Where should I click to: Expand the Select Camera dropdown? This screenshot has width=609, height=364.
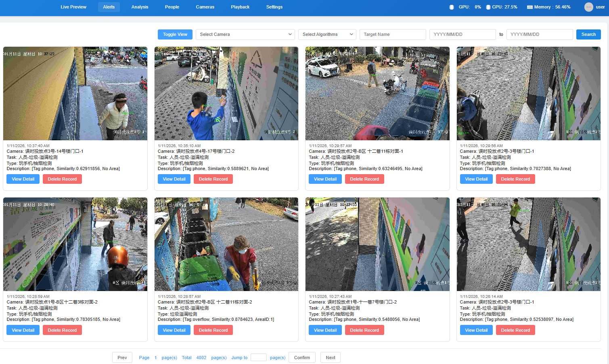tap(245, 34)
